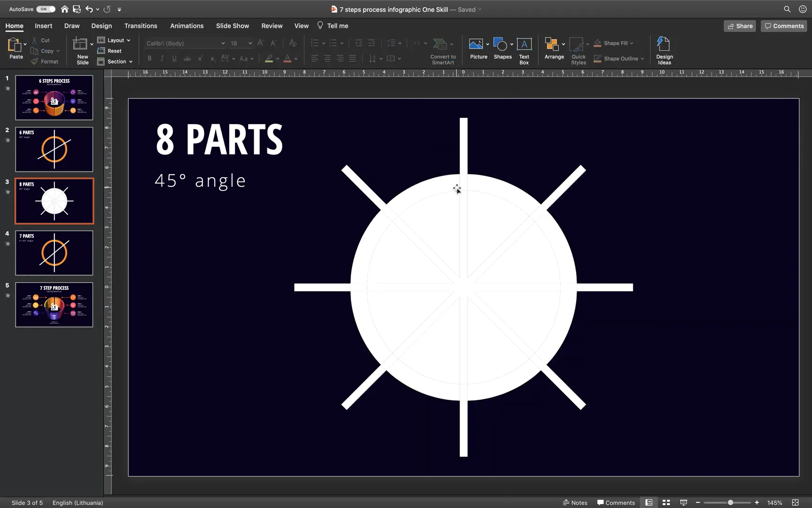
Task: Click the Arrange tool
Action: (554, 47)
